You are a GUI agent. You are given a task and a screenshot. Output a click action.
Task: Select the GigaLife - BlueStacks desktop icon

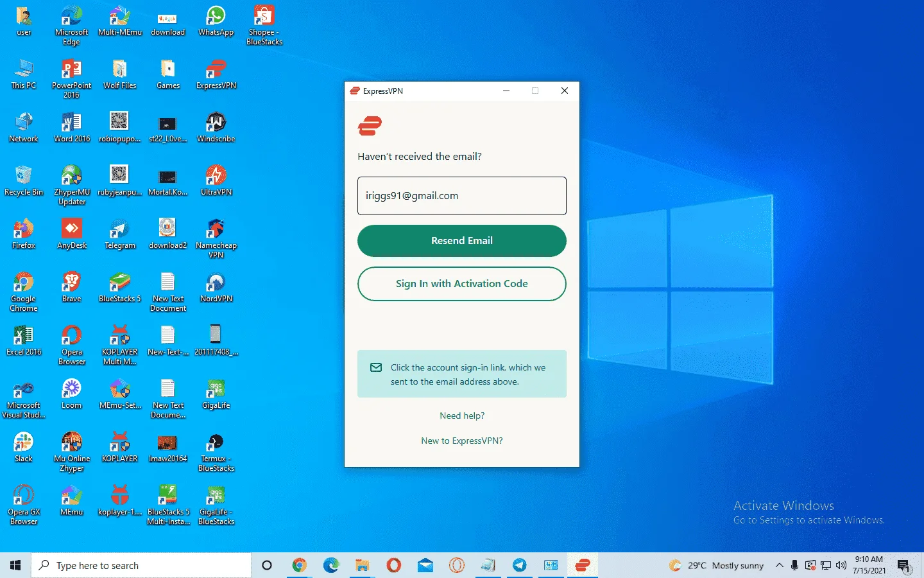pyautogui.click(x=216, y=505)
